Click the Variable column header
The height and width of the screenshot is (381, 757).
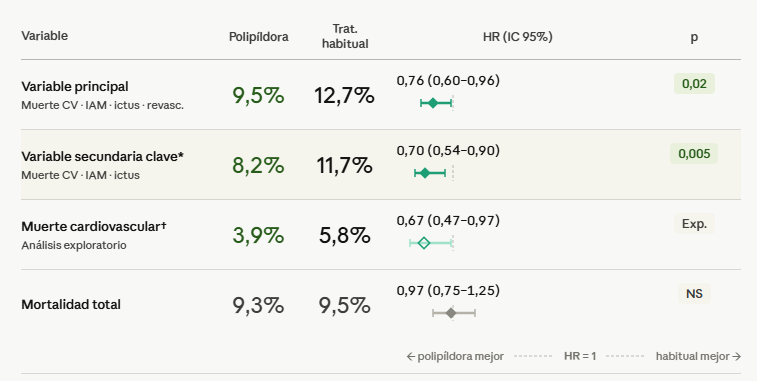pyautogui.click(x=44, y=36)
